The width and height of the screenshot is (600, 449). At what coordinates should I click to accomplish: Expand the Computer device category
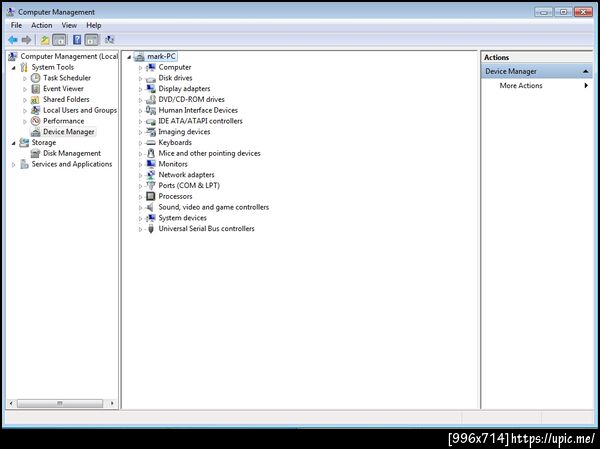[x=140, y=68]
